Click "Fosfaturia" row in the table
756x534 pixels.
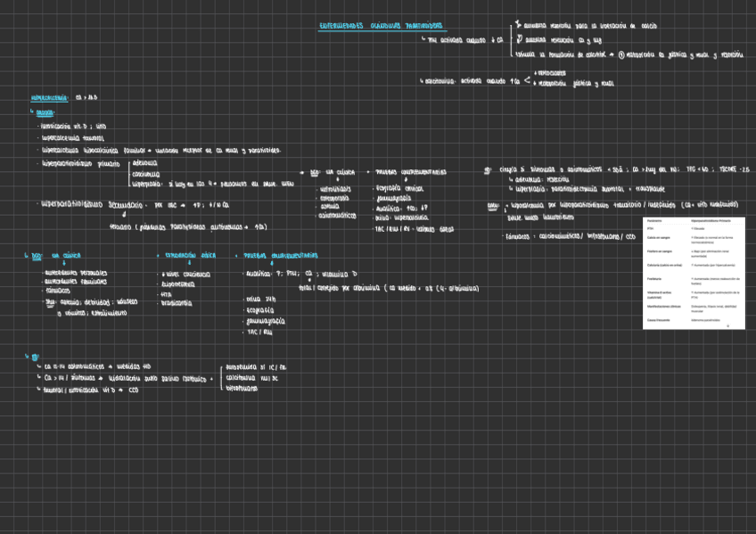[694, 281]
